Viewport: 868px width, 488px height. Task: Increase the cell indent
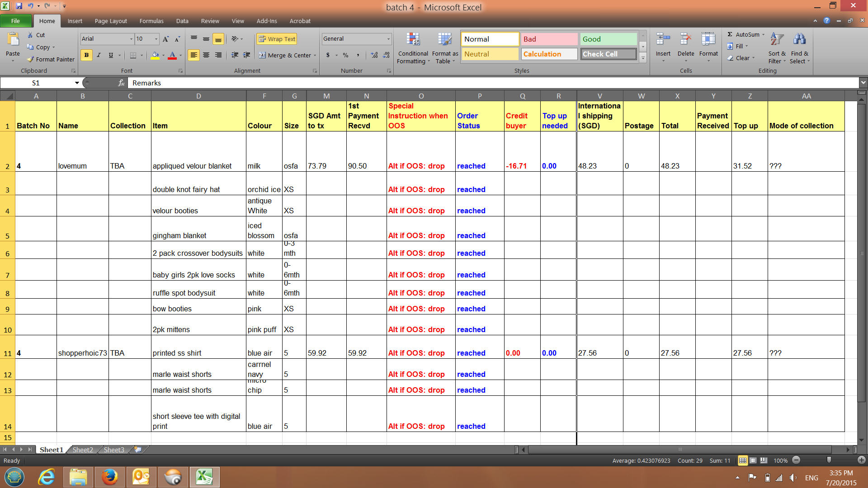247,55
